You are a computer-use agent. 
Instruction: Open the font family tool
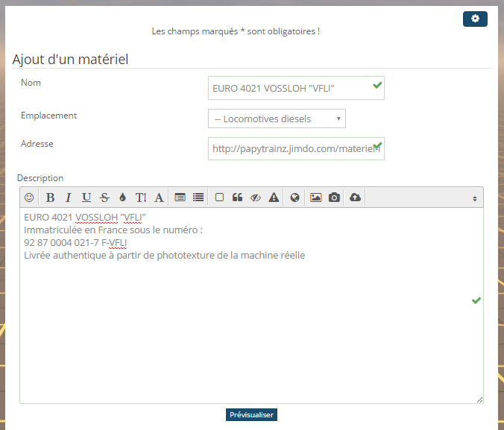159,197
